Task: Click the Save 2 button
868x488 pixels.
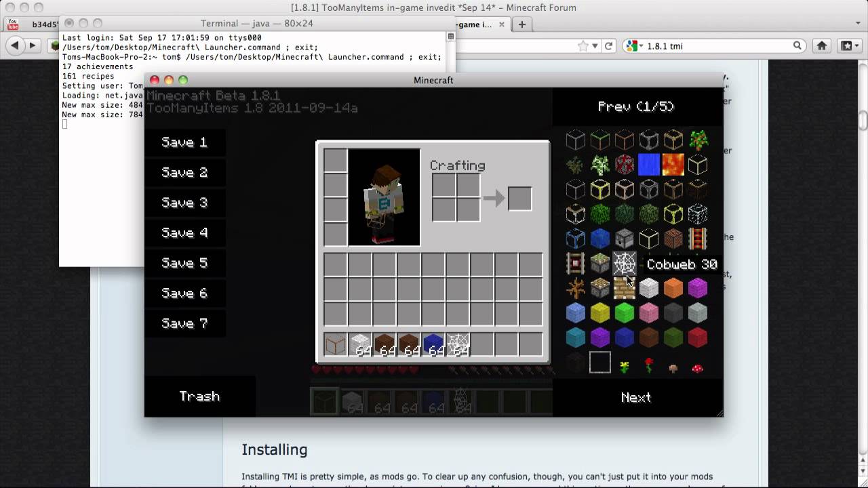Action: pyautogui.click(x=184, y=173)
